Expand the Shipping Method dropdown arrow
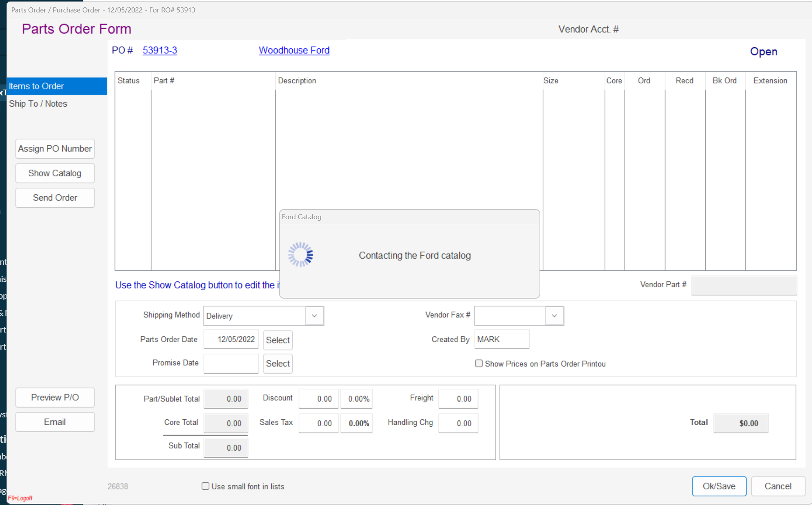The height and width of the screenshot is (505, 812). 315,316
